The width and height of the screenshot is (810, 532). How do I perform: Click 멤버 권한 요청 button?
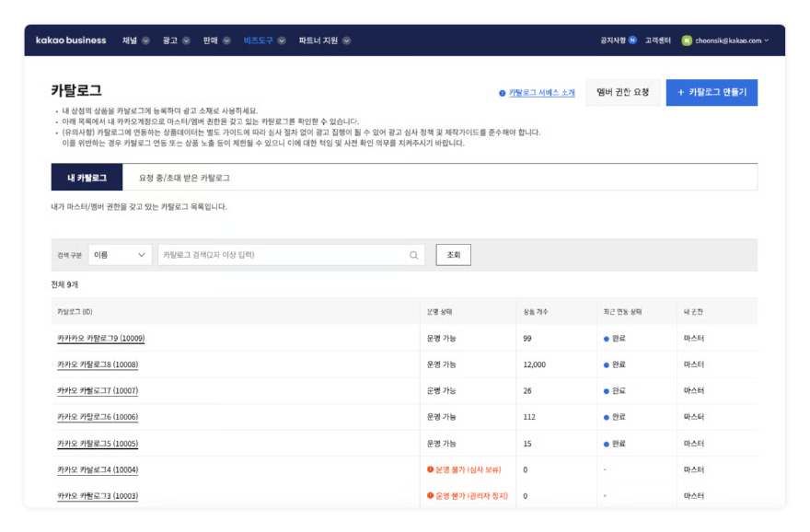pos(623,92)
